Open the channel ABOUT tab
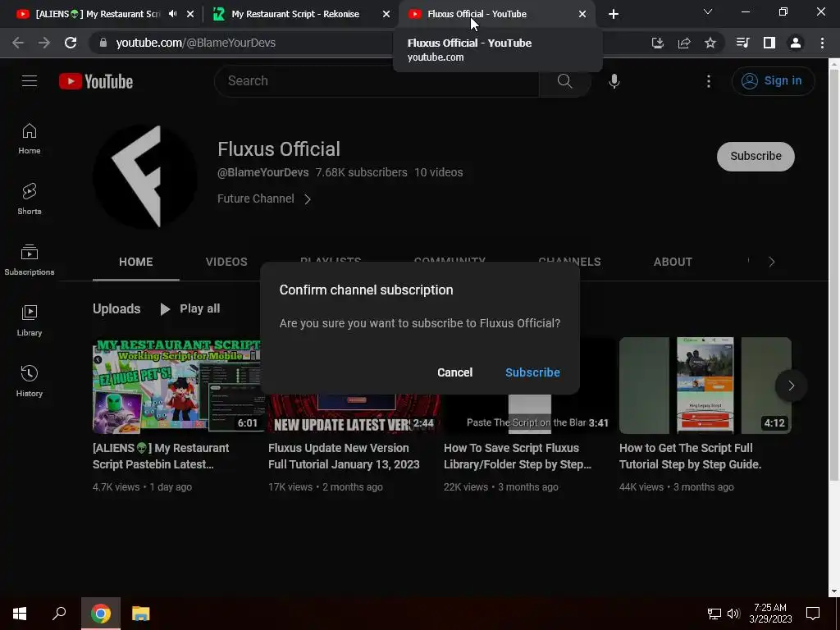840x630 pixels. click(x=673, y=262)
